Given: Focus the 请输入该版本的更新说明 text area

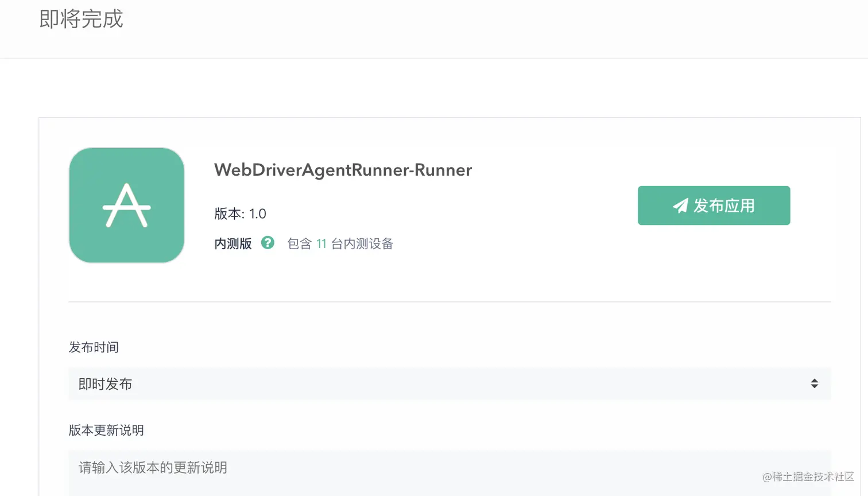Looking at the screenshot, I should 449,473.
